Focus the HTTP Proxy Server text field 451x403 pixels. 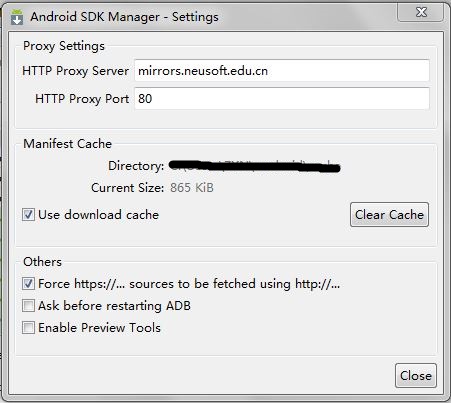click(x=282, y=70)
